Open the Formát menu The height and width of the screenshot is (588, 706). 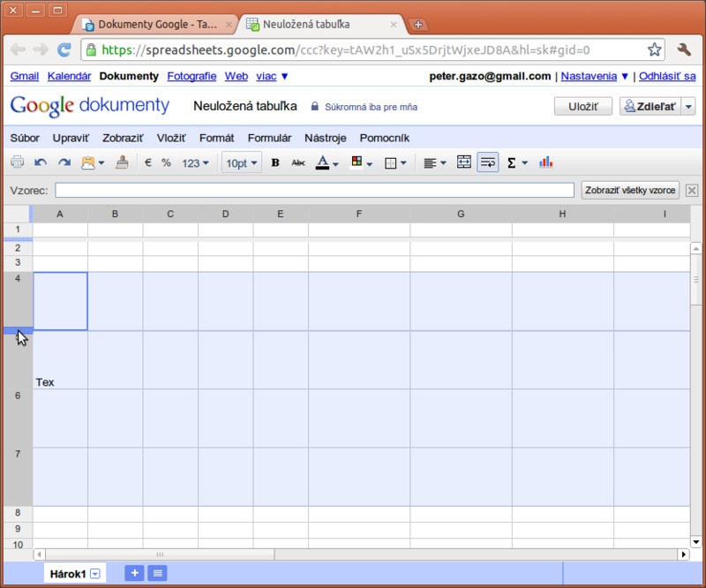216,138
